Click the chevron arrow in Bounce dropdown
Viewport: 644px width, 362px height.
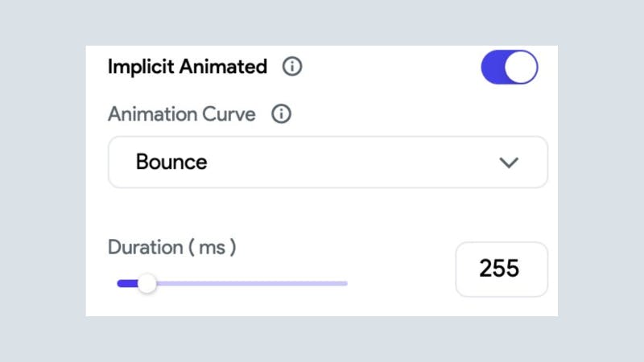509,162
